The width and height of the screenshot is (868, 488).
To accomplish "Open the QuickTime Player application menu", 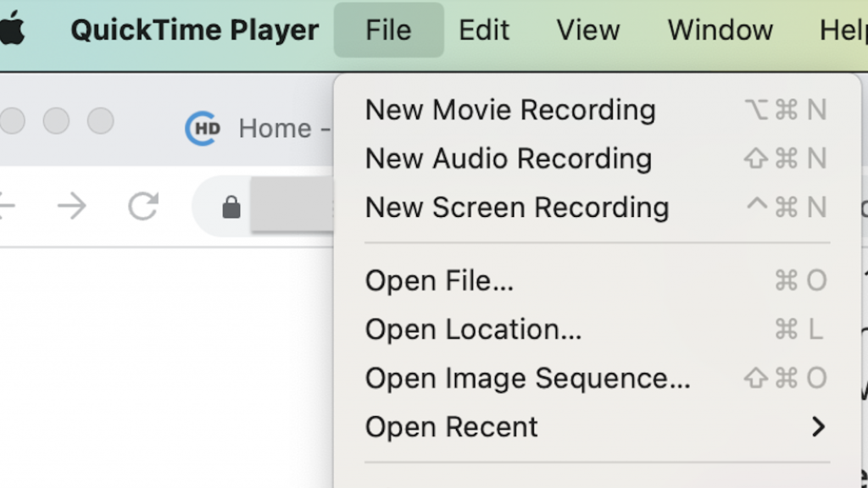I will 194,30.
